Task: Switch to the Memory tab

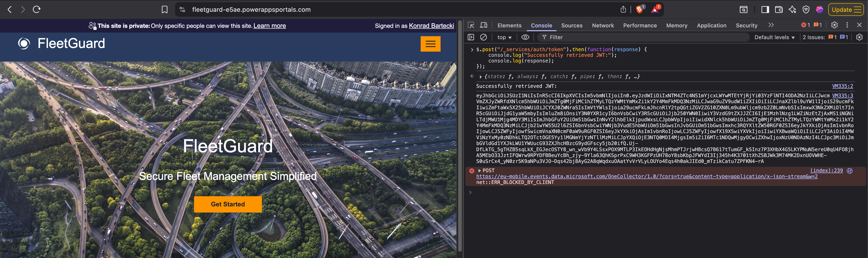Action: click(x=677, y=25)
